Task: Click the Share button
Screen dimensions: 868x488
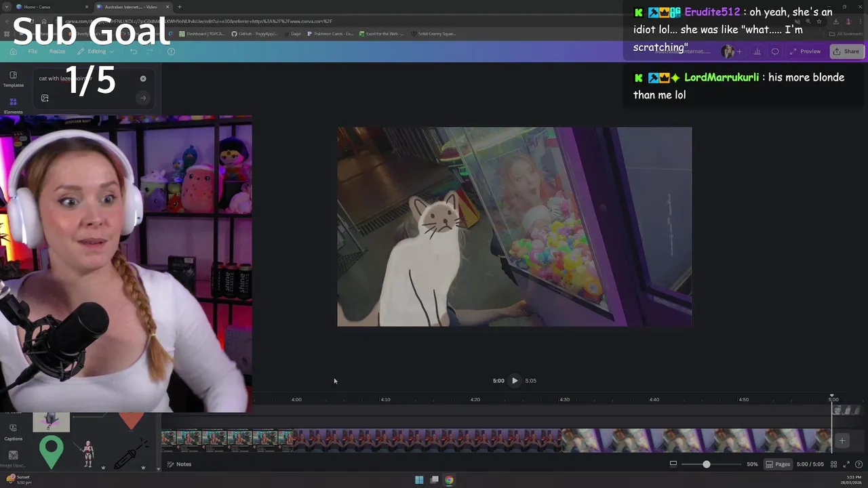Action: [x=846, y=52]
